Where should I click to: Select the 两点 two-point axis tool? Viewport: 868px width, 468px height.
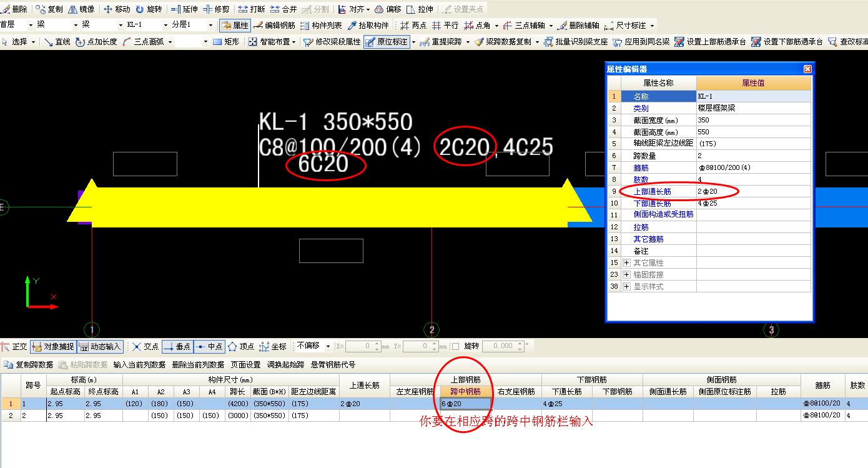(x=413, y=26)
